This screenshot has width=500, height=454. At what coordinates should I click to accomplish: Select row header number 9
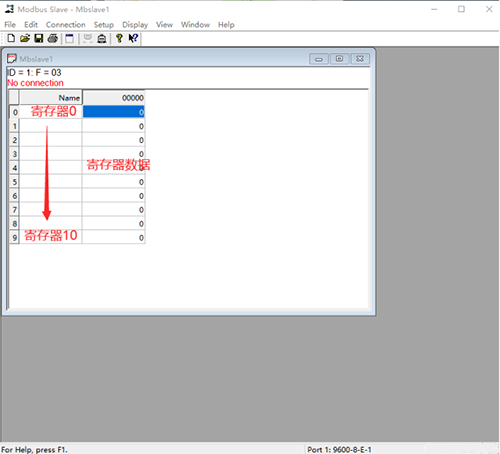14,237
